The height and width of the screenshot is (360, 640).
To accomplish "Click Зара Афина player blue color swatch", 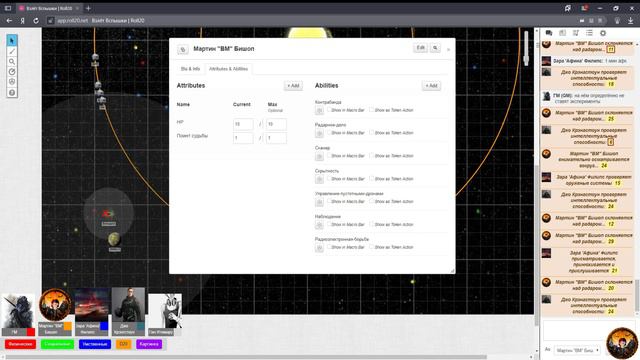I will point(104,326).
